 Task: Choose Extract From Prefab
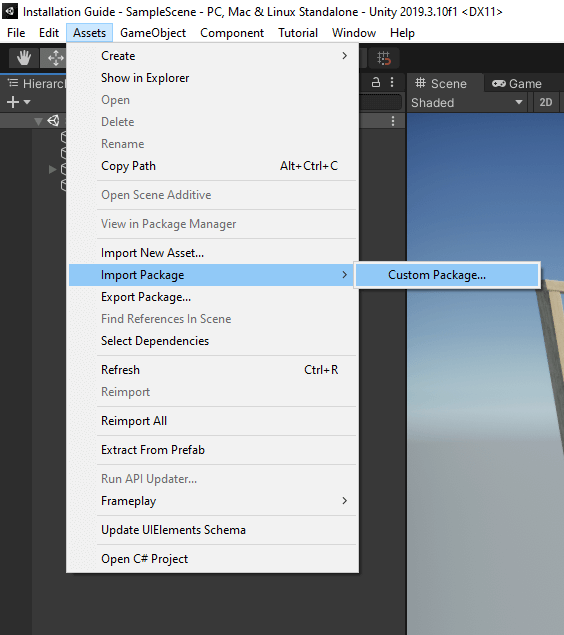pyautogui.click(x=213, y=450)
